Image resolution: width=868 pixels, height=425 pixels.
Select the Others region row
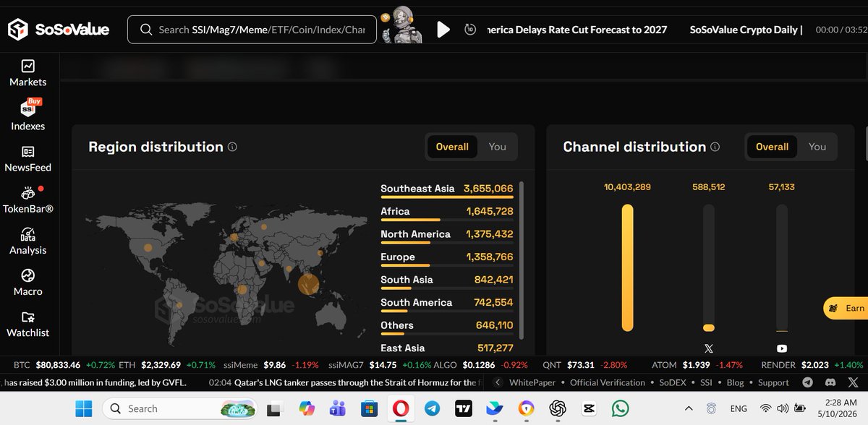point(447,327)
